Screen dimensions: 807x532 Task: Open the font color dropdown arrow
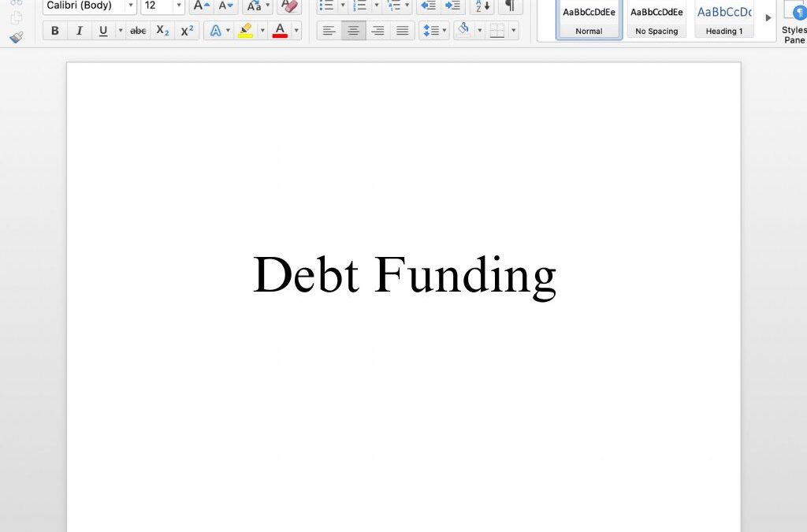(296, 31)
